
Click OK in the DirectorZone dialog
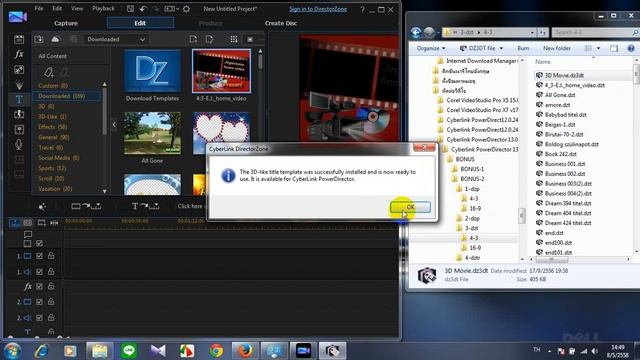[410, 207]
